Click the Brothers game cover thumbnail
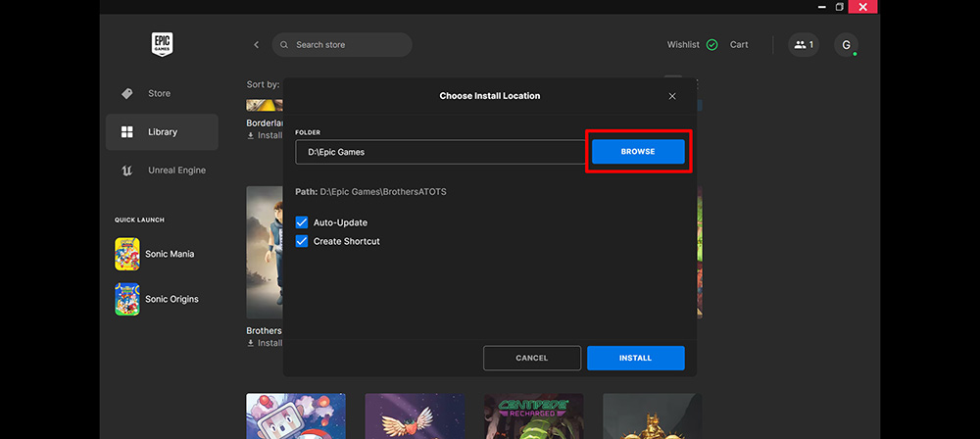Viewport: 980px width, 439px height. coord(265,252)
